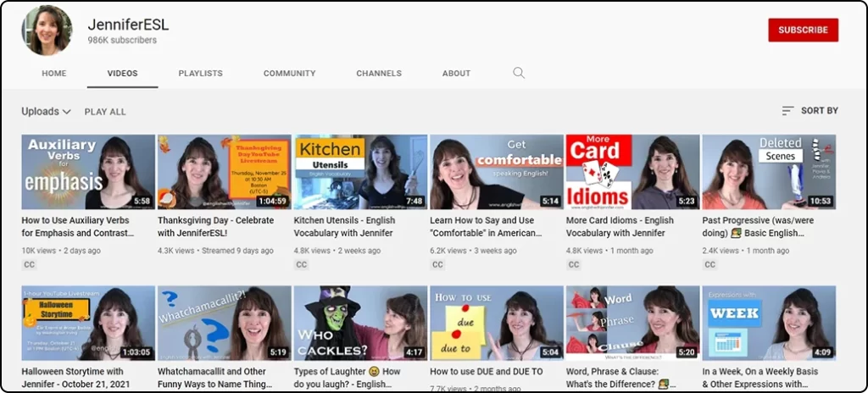Viewport: 868px width, 393px height.
Task: Play the Get comfortable speaking English thumbnail
Action: (497, 172)
